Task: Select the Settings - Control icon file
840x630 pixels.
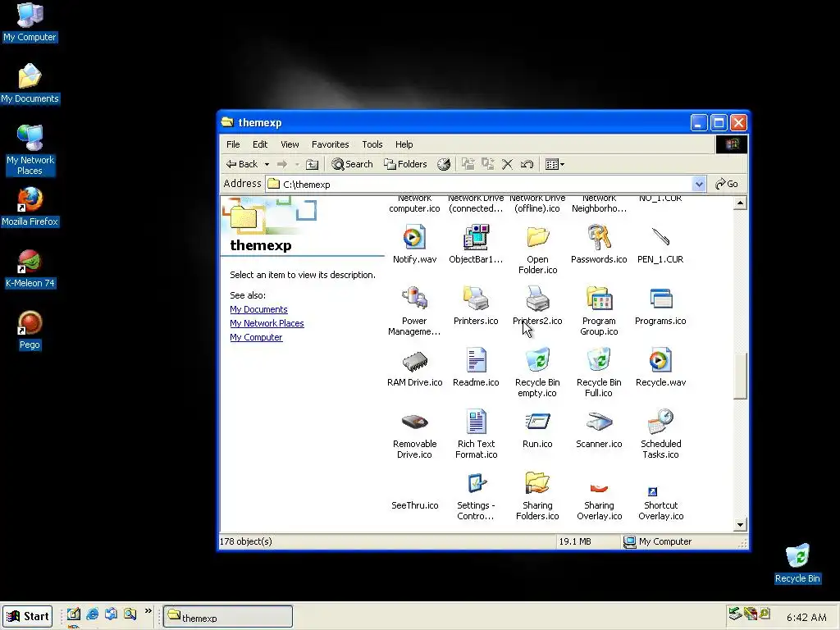Action: click(x=476, y=484)
